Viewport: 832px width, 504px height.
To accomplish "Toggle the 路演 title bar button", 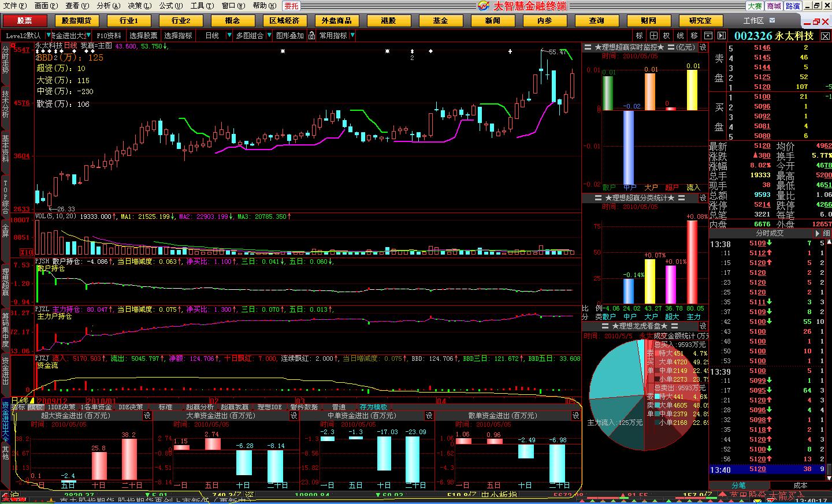I will point(793,6).
